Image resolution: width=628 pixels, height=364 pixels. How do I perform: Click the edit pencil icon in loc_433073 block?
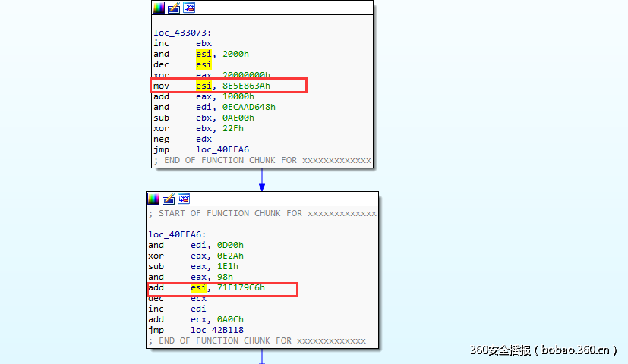coord(174,8)
